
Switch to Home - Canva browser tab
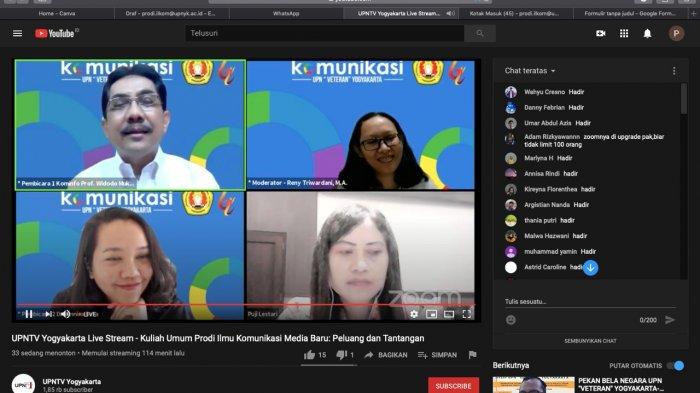[x=57, y=13]
